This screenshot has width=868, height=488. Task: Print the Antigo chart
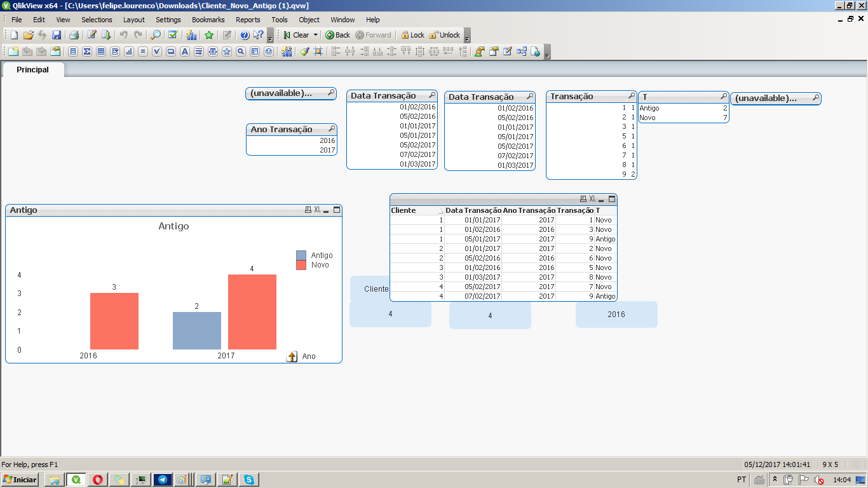tap(308, 210)
